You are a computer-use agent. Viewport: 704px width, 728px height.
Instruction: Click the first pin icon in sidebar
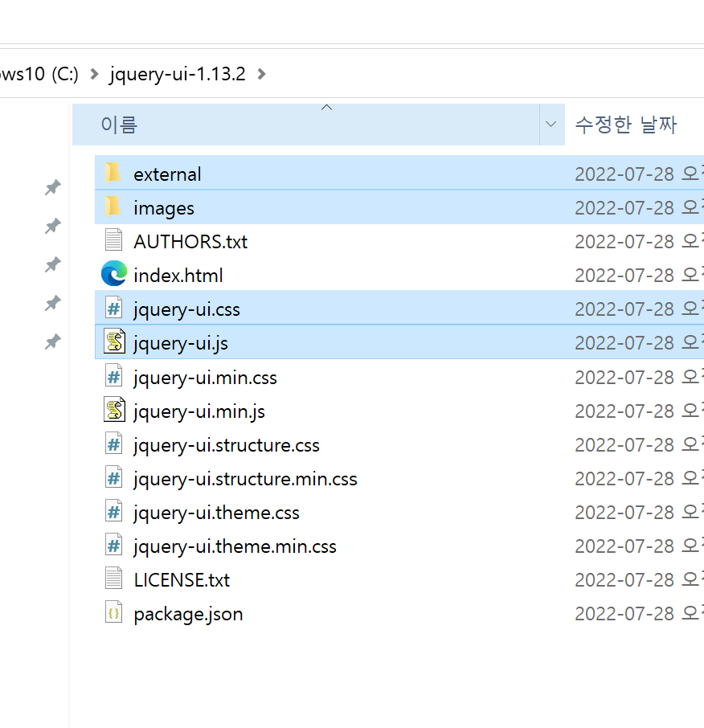(x=53, y=187)
